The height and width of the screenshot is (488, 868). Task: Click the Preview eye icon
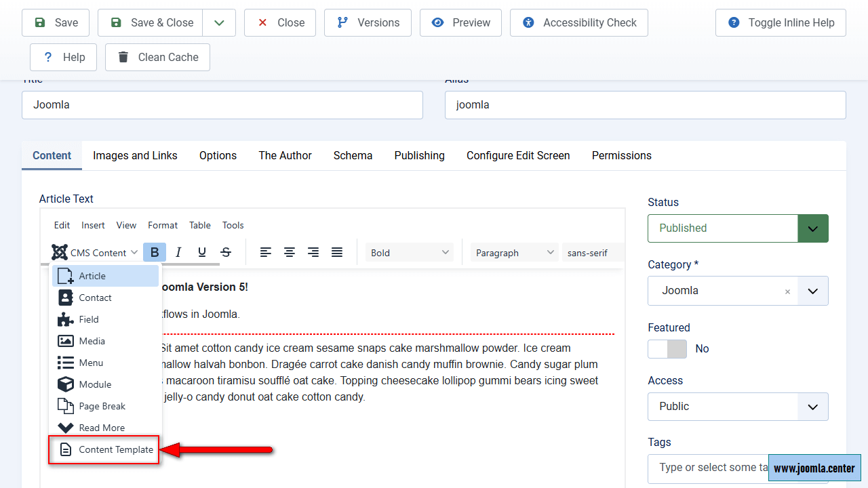click(438, 22)
